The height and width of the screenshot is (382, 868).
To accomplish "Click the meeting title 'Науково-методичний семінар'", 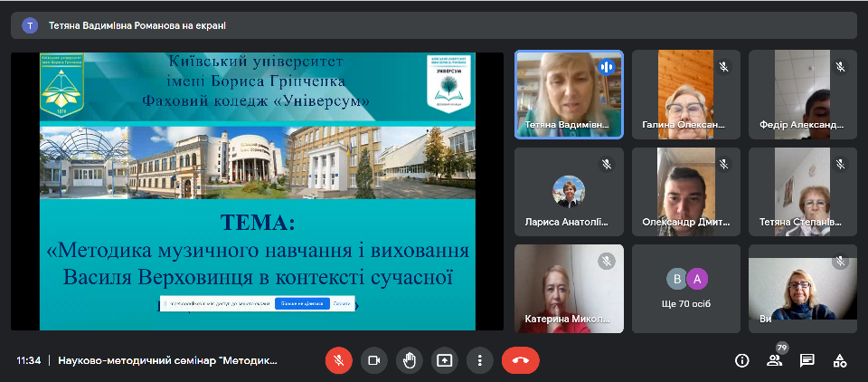I will [x=167, y=360].
